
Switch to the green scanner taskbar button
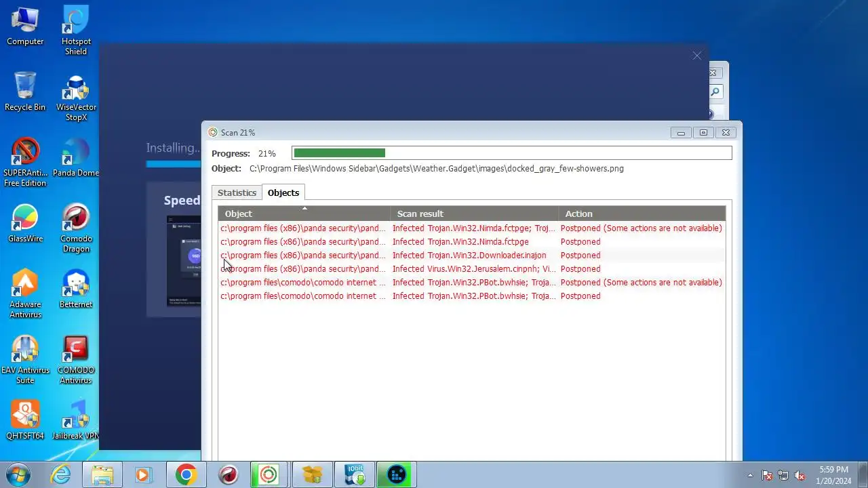(x=269, y=475)
